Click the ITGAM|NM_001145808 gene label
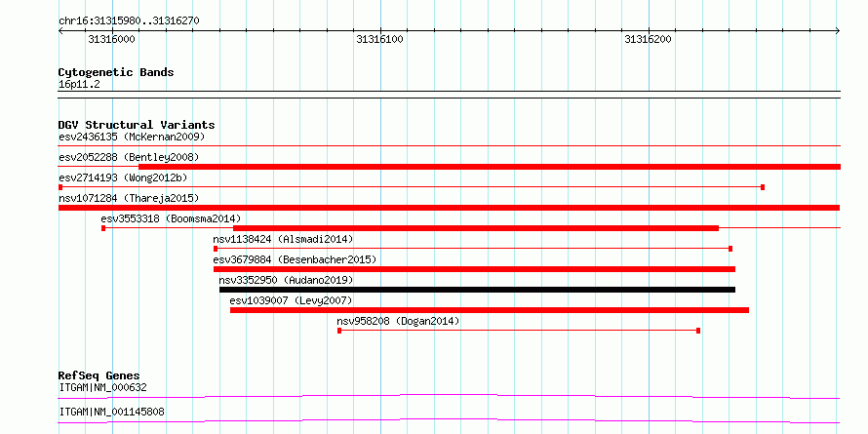 111,412
